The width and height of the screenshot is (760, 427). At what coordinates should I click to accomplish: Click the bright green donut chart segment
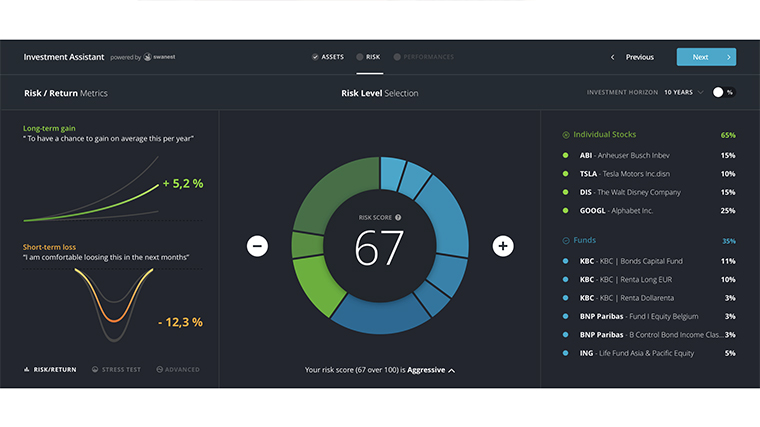(318, 284)
